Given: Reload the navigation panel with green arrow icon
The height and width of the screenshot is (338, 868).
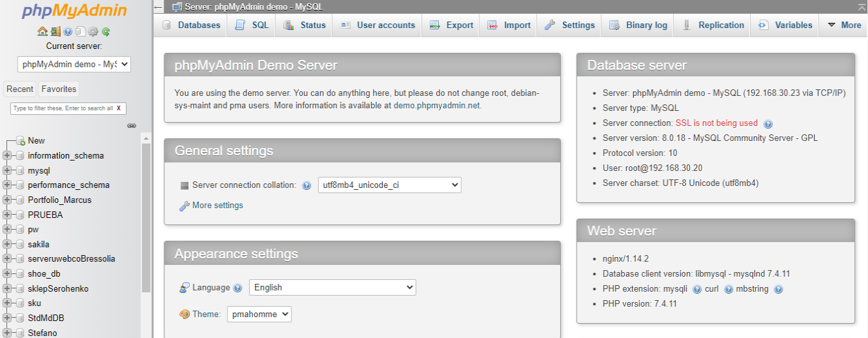Looking at the screenshot, I should coord(106,31).
